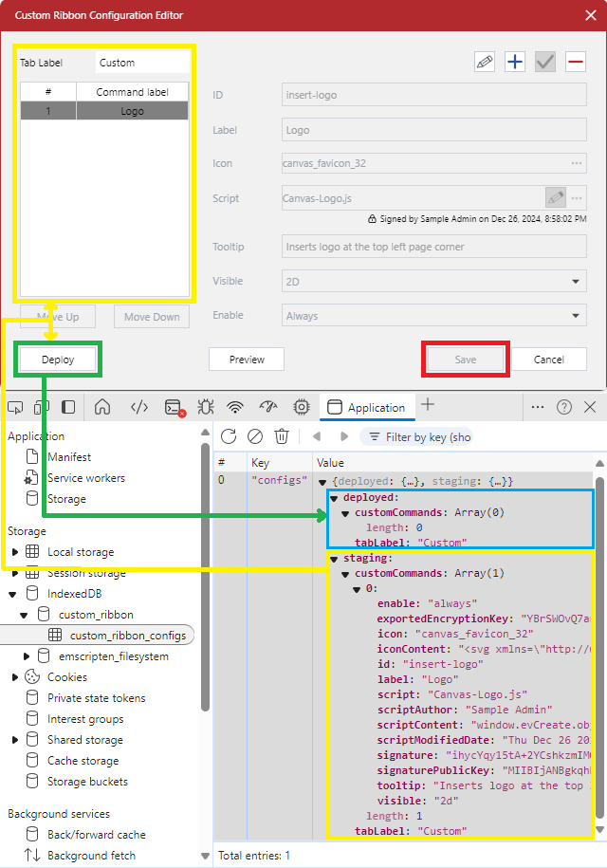
Task: Click the Tab Label text field
Action: [142, 63]
